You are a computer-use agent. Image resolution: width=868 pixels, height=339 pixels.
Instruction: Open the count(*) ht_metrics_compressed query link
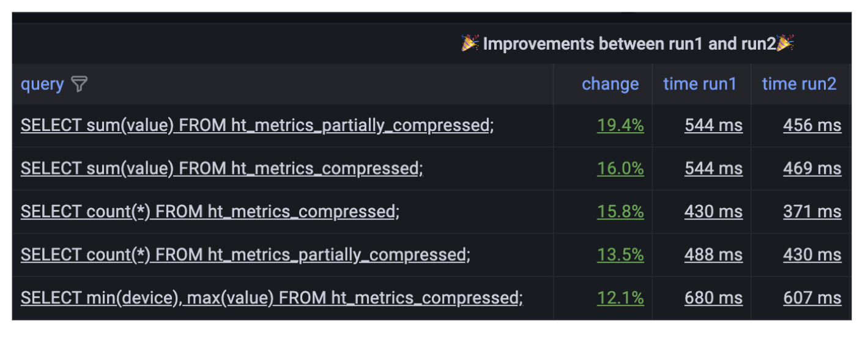pos(210,212)
